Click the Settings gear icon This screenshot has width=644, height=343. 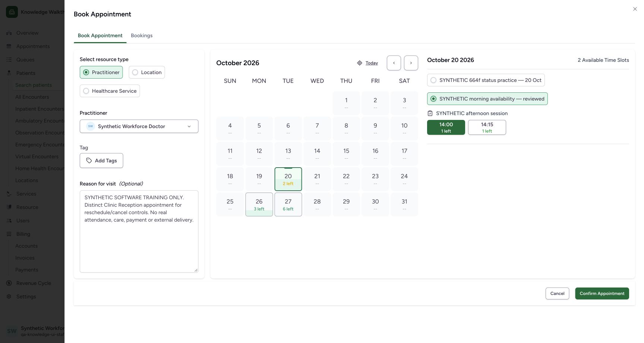coord(9,296)
